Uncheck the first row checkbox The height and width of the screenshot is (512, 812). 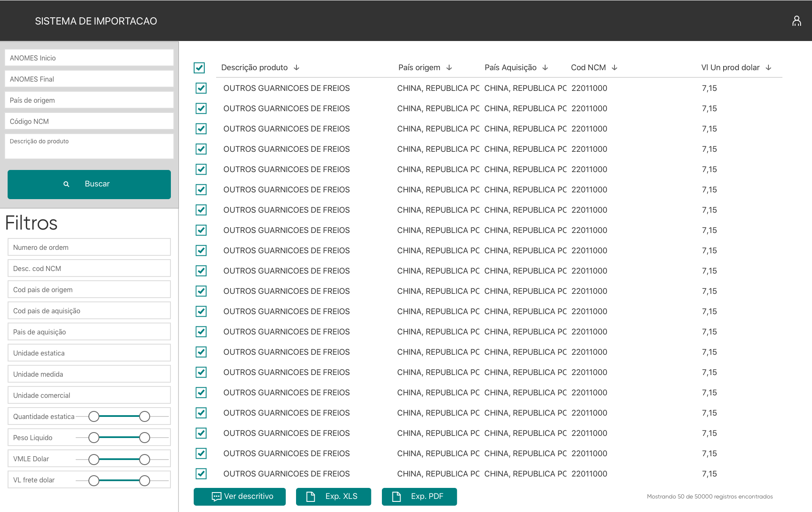[x=201, y=88]
